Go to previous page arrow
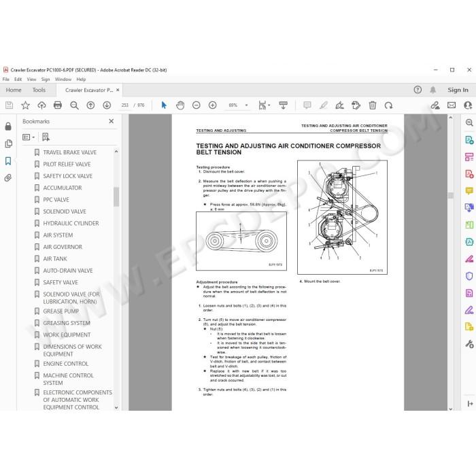Screen dimensions: 476x476 [90, 105]
